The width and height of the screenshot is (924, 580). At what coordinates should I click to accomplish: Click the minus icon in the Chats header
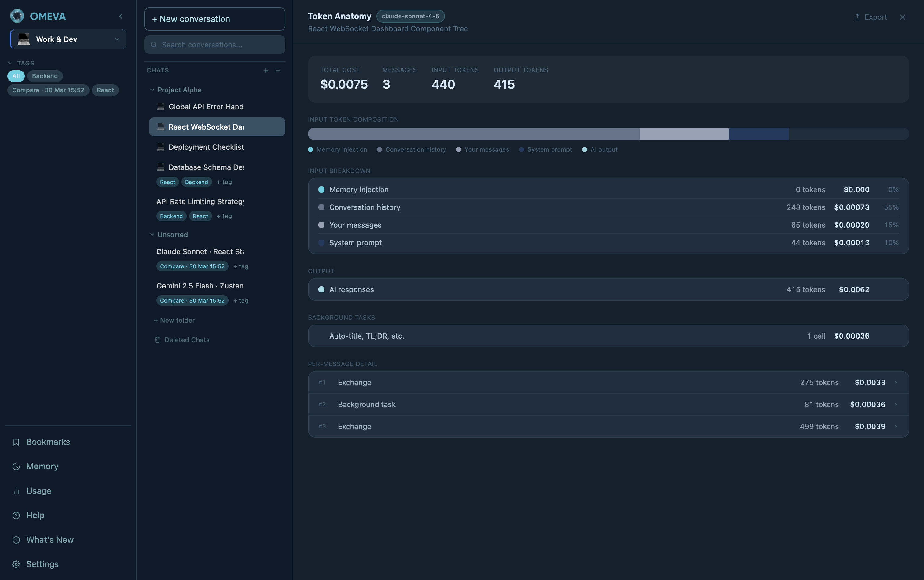pos(278,71)
